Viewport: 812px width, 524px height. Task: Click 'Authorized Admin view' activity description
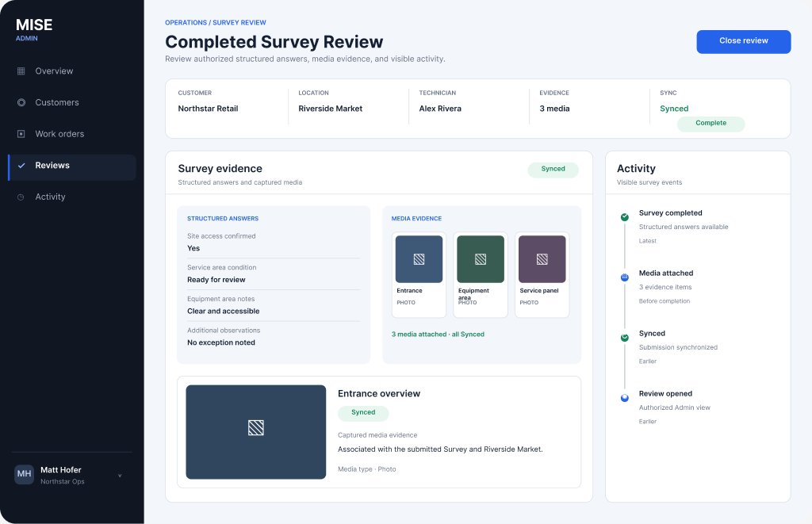point(675,408)
